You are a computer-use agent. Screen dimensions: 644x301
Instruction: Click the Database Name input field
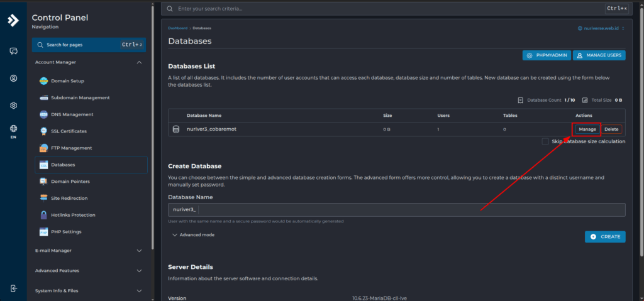point(409,210)
